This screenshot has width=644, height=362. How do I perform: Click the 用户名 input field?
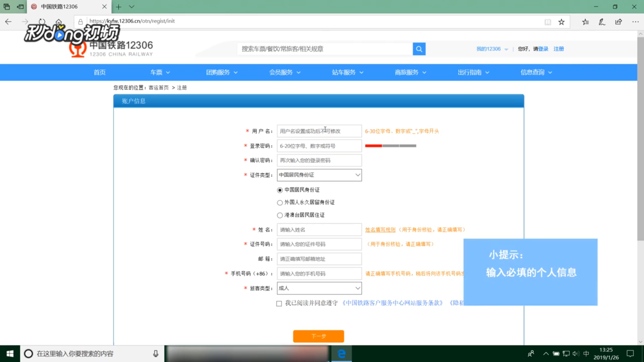pyautogui.click(x=319, y=131)
